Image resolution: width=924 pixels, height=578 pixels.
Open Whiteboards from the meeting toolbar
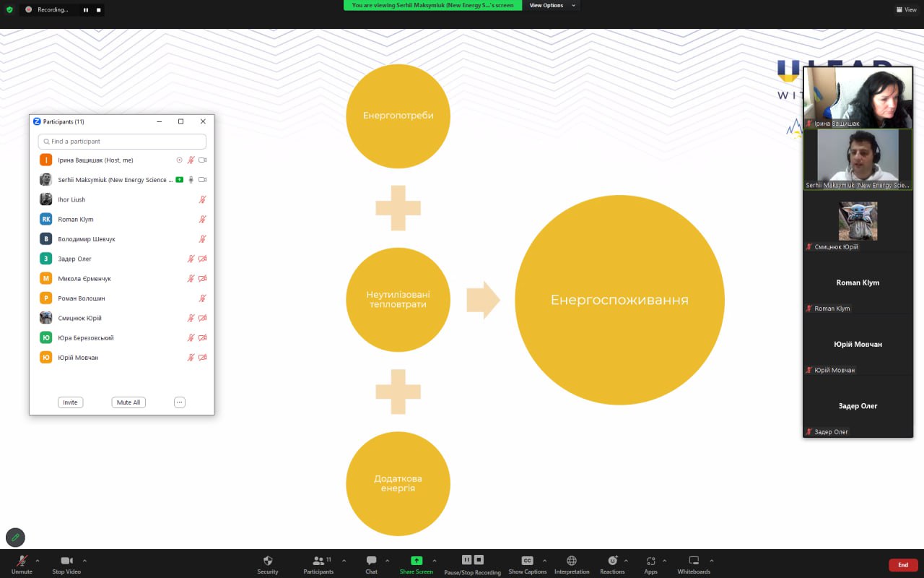pyautogui.click(x=693, y=561)
